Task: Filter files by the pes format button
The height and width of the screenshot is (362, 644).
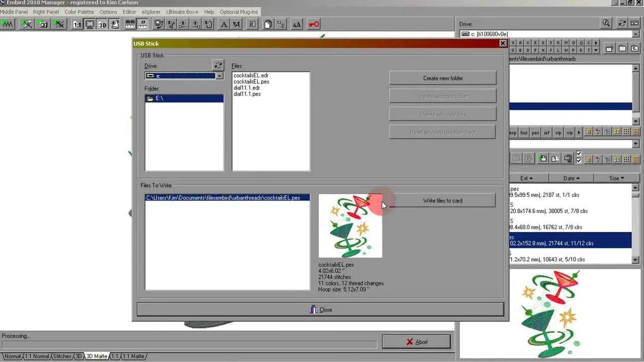Action: [x=535, y=133]
